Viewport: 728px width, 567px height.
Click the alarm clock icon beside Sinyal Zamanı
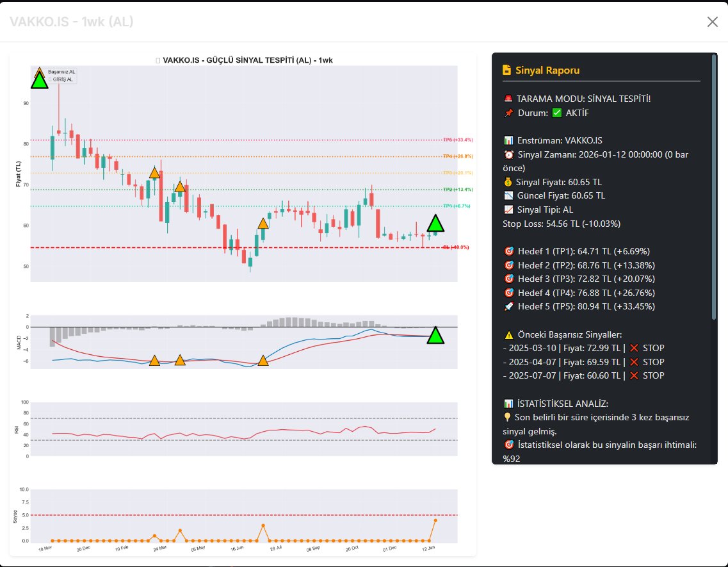509,154
